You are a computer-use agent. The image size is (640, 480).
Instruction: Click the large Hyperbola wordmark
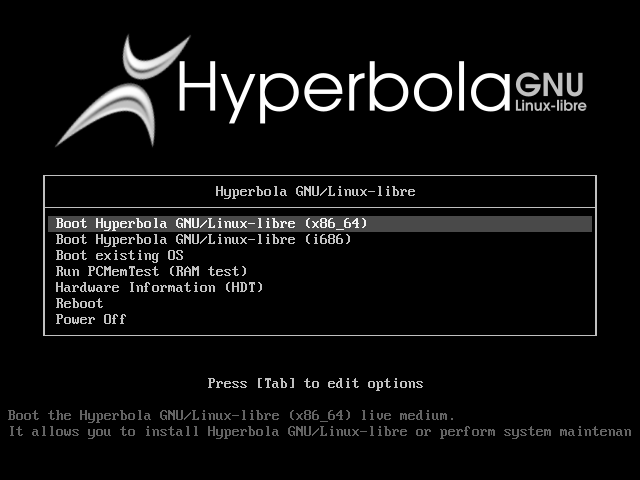click(x=344, y=91)
